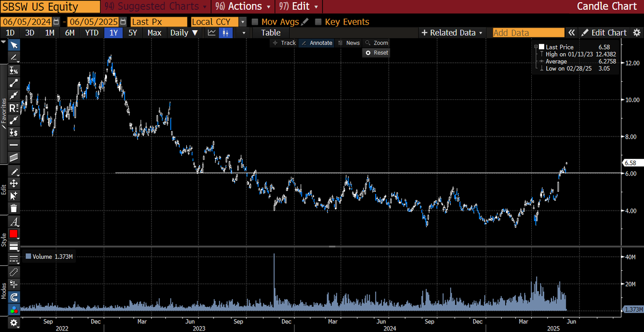Collapse panel with double-chevron icon

coord(572,32)
